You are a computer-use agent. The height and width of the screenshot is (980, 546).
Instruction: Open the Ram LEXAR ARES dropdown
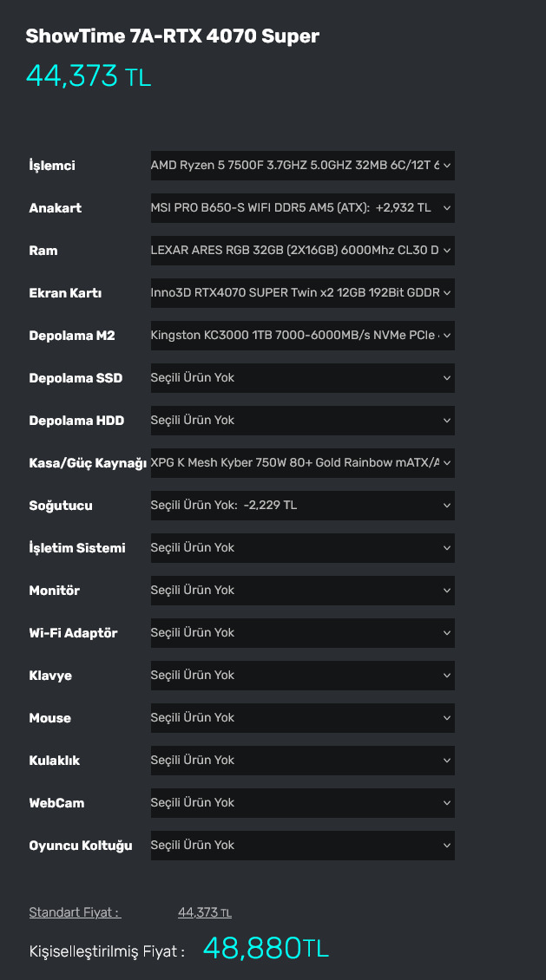coord(302,251)
